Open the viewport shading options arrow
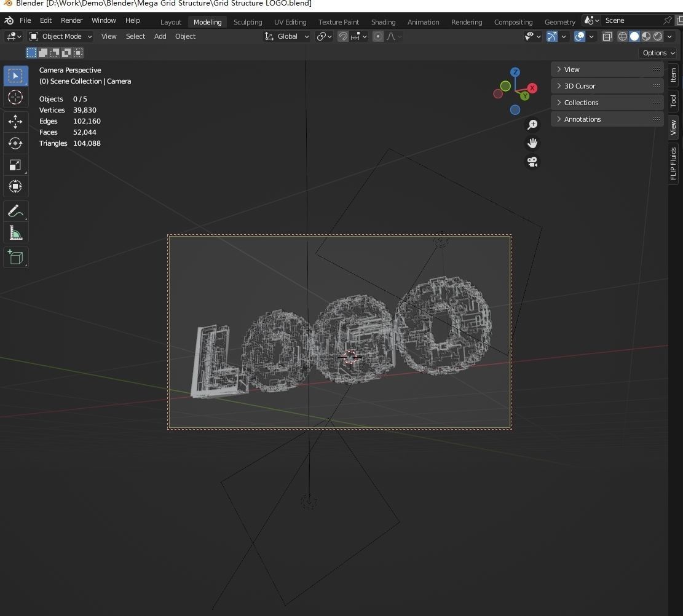 [669, 37]
